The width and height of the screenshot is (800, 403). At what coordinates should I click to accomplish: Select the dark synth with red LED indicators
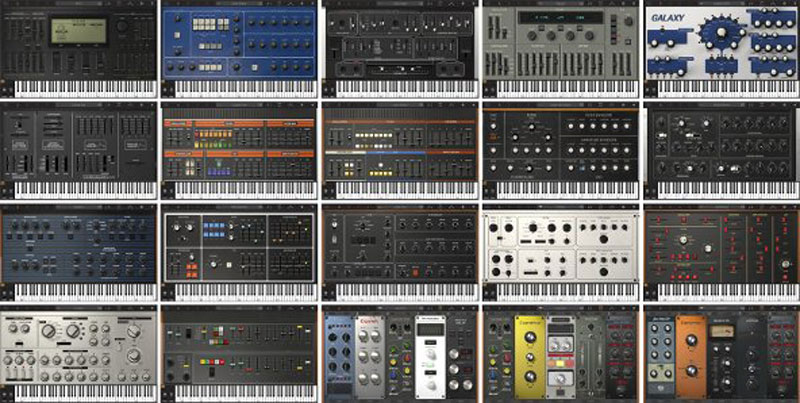721,253
